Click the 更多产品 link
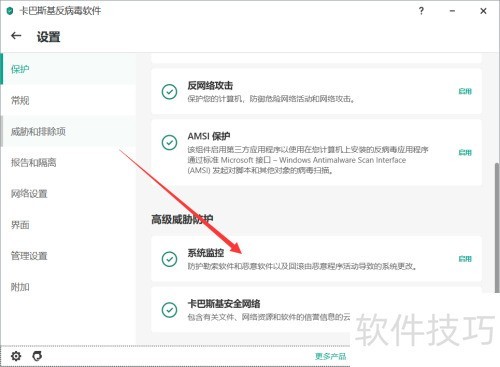Viewport: 500px width, 367px height. click(x=330, y=356)
